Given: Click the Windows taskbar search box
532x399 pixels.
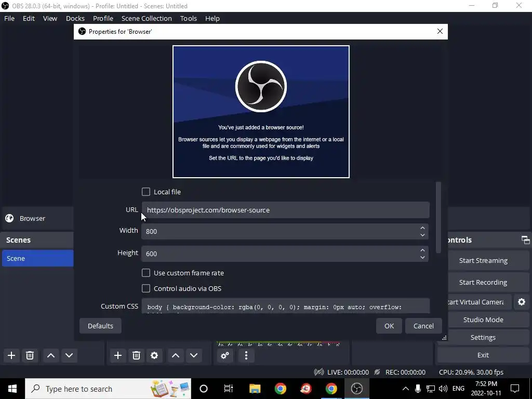Looking at the screenshot, I should click(x=108, y=389).
